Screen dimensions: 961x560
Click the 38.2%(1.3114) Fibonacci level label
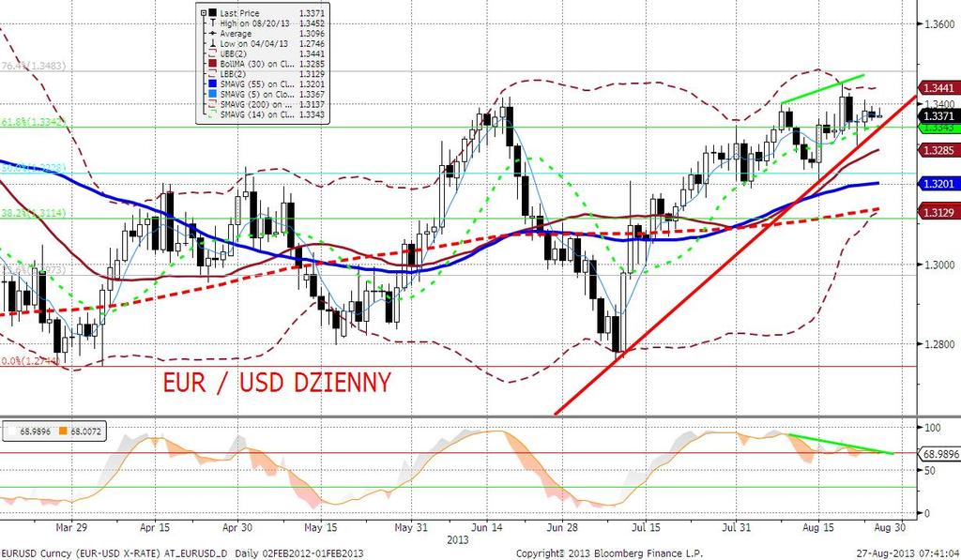33,213
